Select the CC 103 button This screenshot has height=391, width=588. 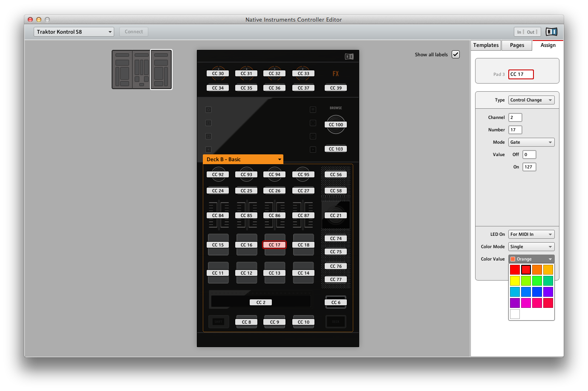[336, 149]
